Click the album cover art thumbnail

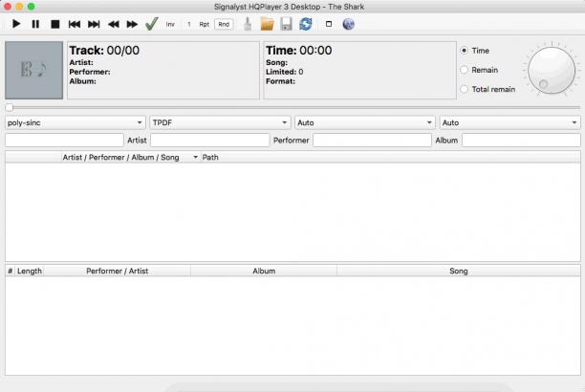point(34,70)
